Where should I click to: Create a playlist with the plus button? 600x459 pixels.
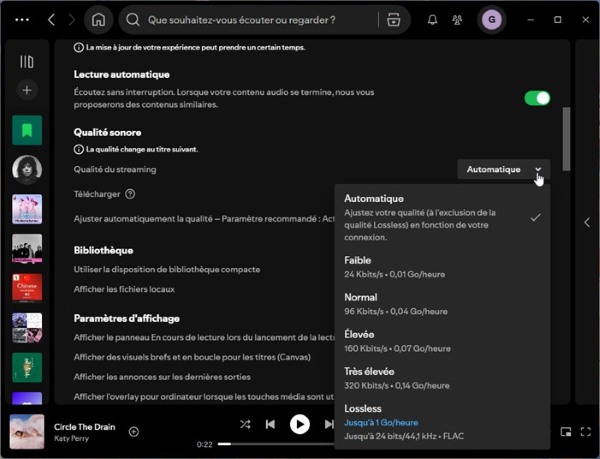27,90
